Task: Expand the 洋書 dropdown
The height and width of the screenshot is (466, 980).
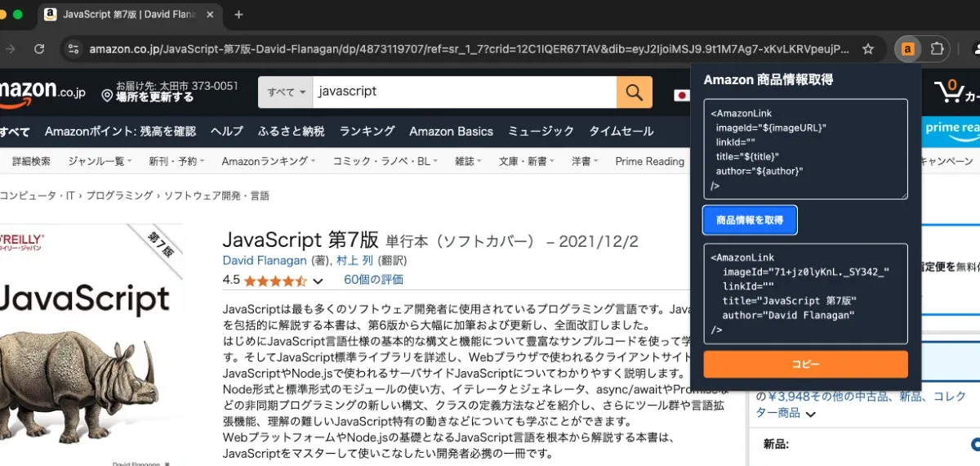Action: click(585, 161)
